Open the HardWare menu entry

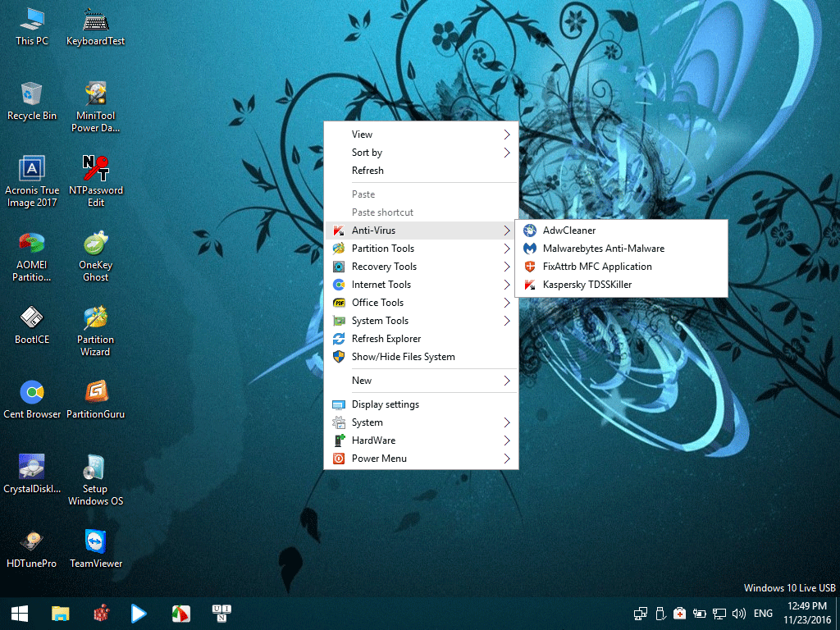coord(421,441)
